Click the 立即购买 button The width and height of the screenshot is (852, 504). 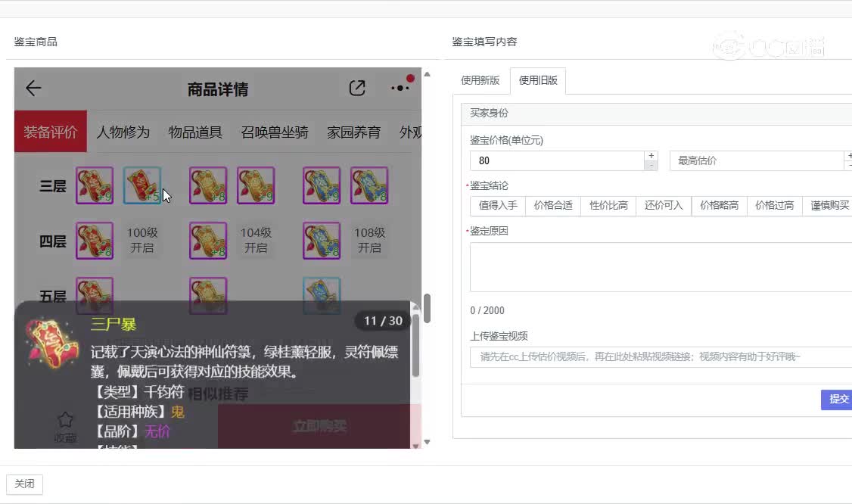[319, 426]
